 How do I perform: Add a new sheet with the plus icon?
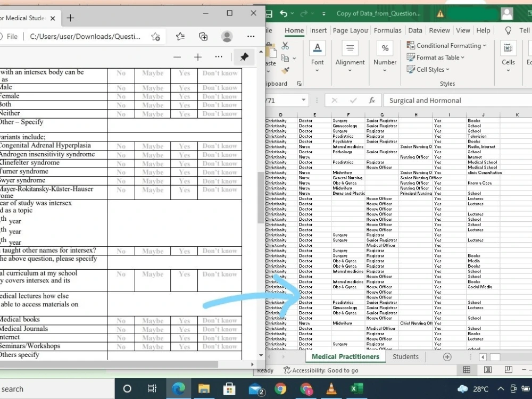tap(447, 357)
